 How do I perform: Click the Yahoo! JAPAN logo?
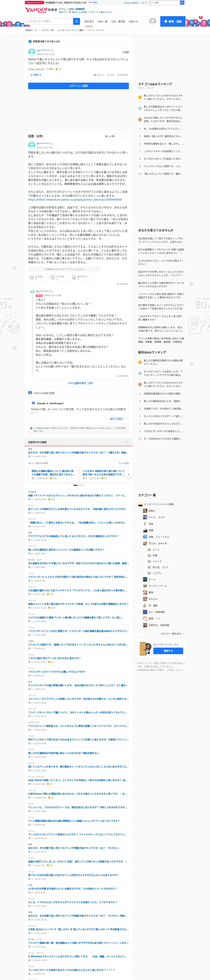tap(35, 10)
